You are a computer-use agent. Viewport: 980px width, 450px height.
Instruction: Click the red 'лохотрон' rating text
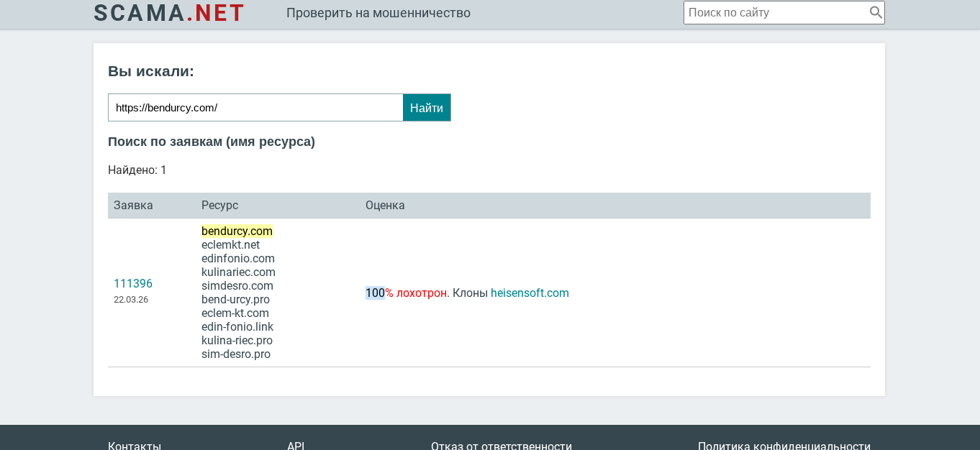click(421, 293)
